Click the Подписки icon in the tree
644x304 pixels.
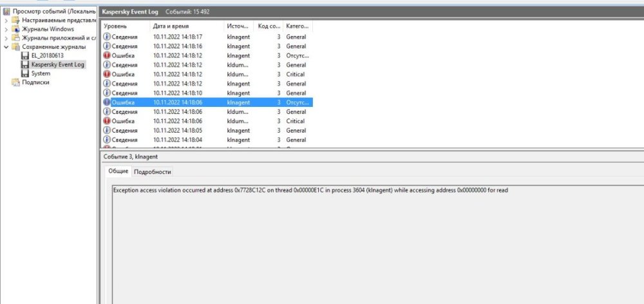(15, 82)
